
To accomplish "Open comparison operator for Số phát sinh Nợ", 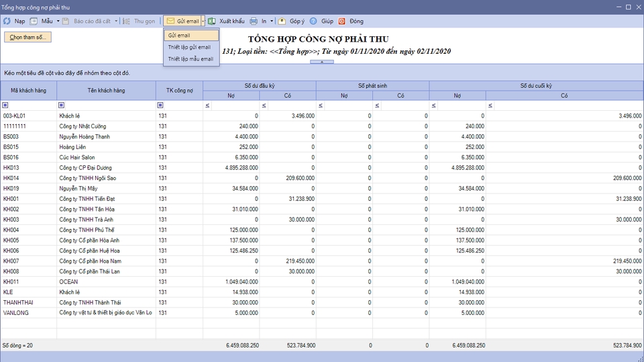I will (321, 105).
